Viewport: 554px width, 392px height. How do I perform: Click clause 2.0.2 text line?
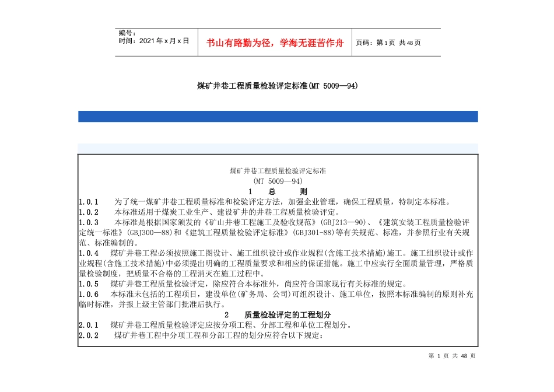pyautogui.click(x=201, y=335)
